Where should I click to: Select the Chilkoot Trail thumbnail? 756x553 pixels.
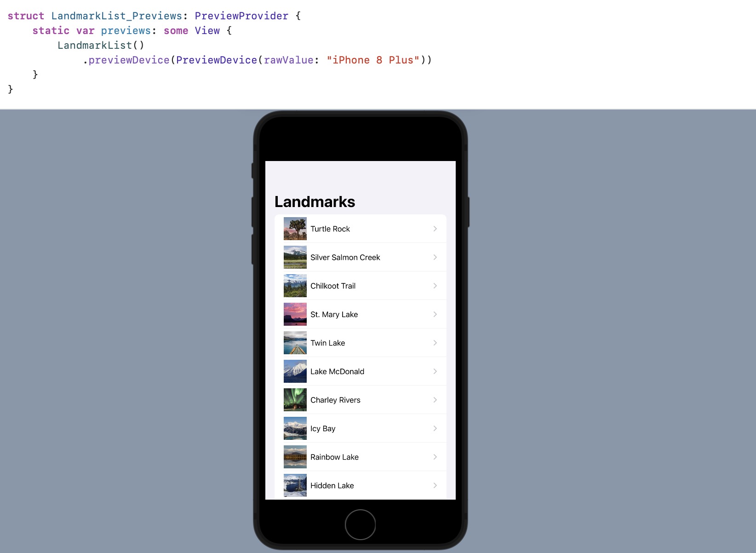(x=295, y=286)
